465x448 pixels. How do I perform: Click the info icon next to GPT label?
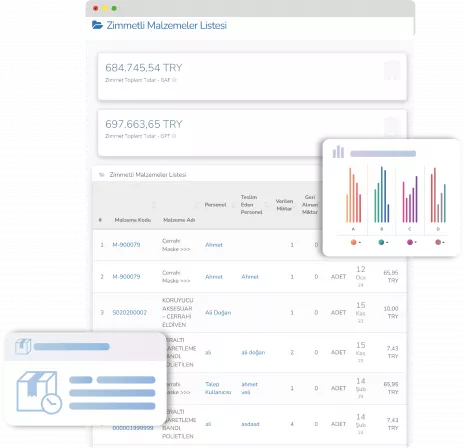174,136
